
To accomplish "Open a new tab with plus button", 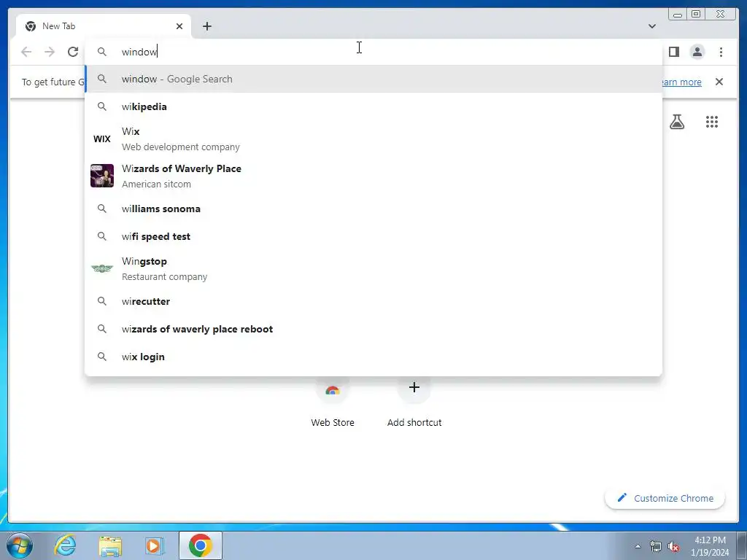I will tap(206, 26).
